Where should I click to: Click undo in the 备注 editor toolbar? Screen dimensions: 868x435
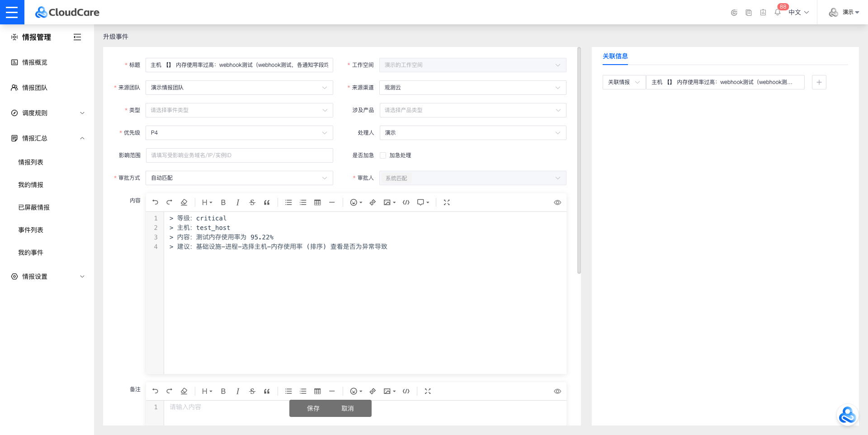pyautogui.click(x=156, y=391)
